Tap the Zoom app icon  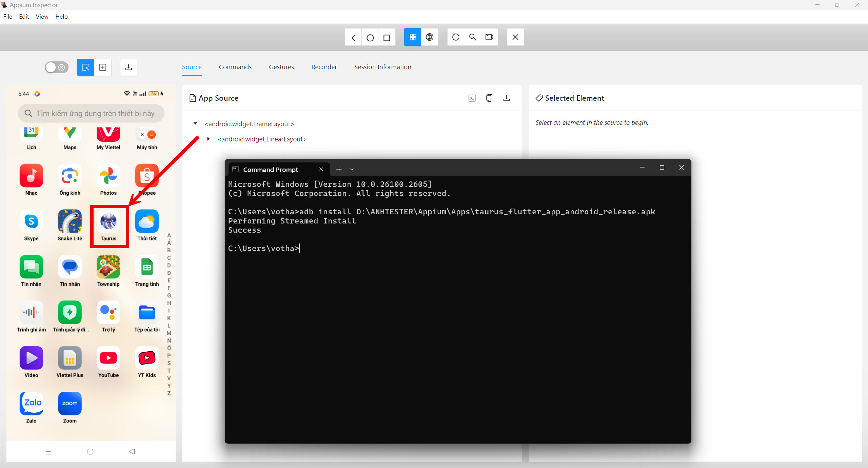(x=70, y=404)
